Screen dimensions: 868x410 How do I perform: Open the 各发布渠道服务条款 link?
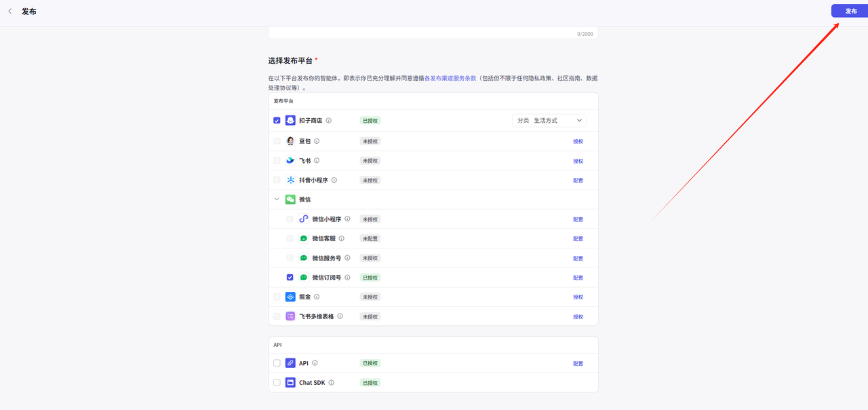(450, 78)
